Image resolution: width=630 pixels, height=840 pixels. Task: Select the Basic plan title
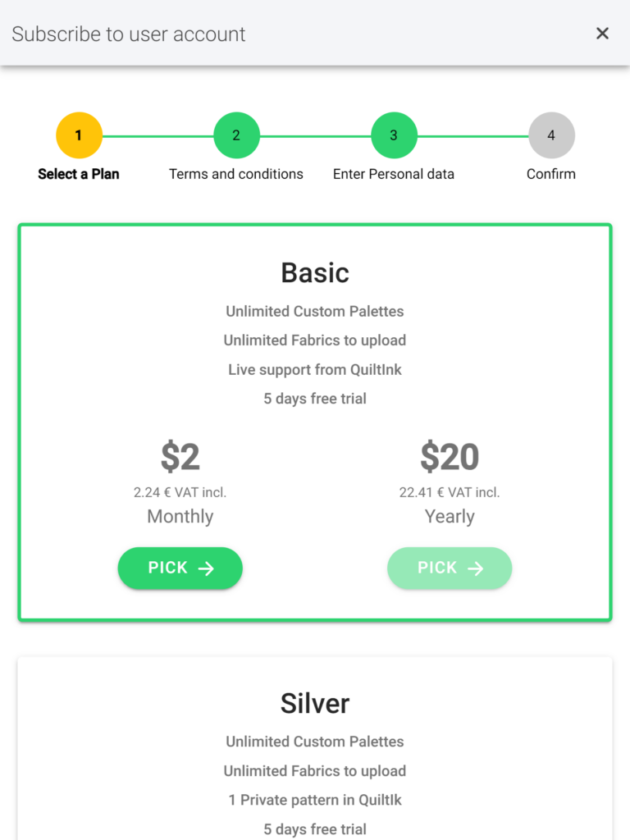click(315, 272)
